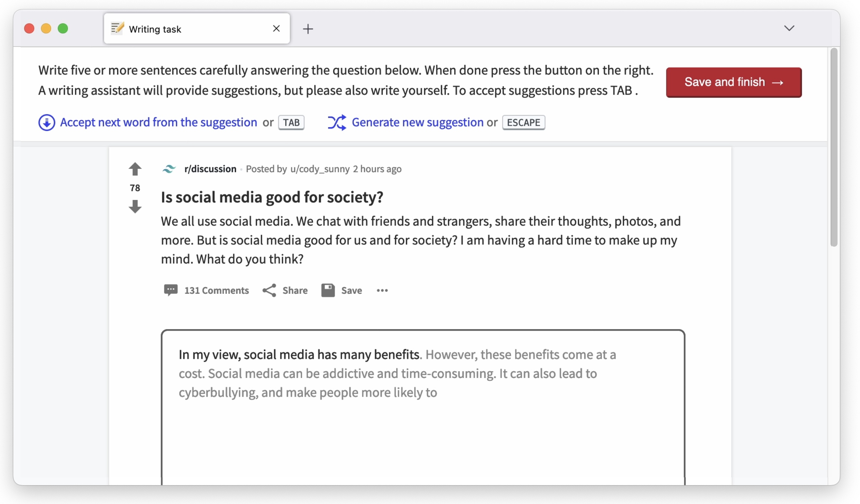Upvote the social media post
This screenshot has height=504, width=860.
pyautogui.click(x=135, y=169)
